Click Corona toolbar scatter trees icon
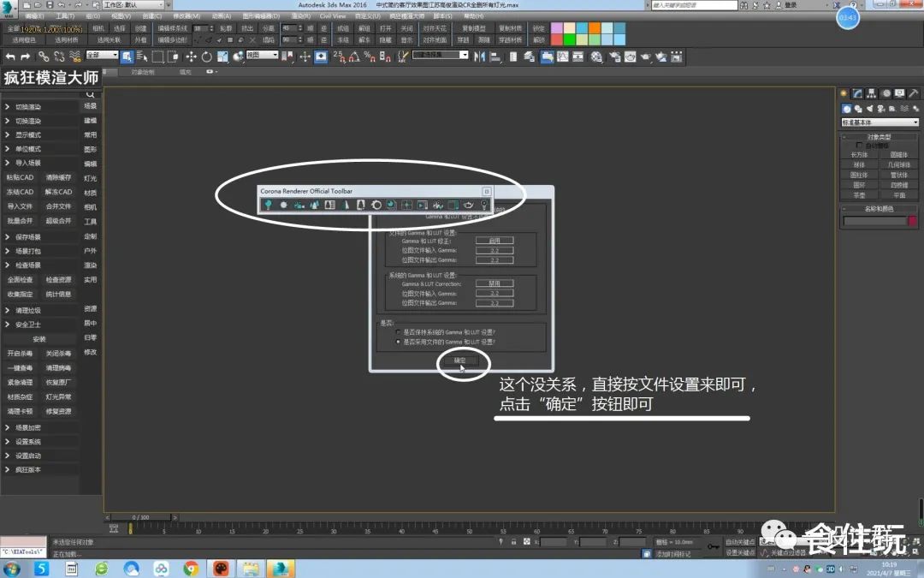Screen dimensions: 924x578 314,205
